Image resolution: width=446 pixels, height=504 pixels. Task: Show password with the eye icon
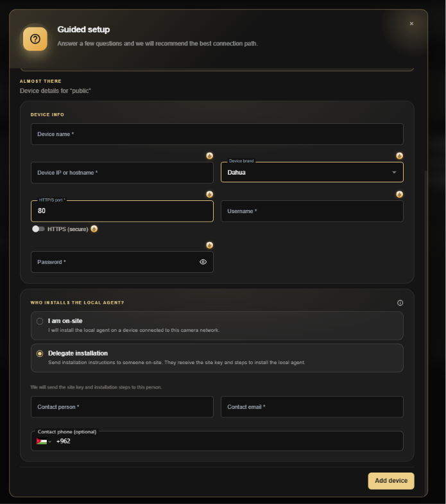[203, 262]
